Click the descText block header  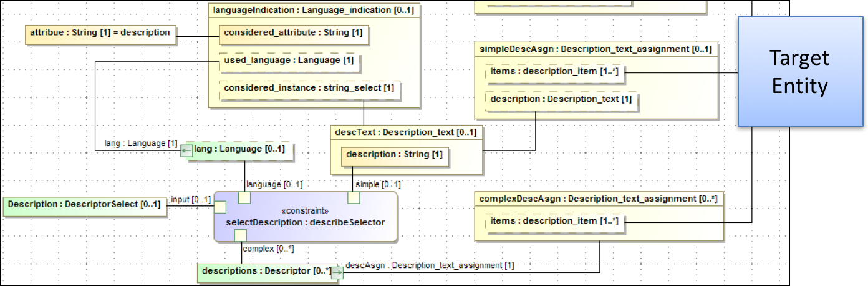click(405, 132)
